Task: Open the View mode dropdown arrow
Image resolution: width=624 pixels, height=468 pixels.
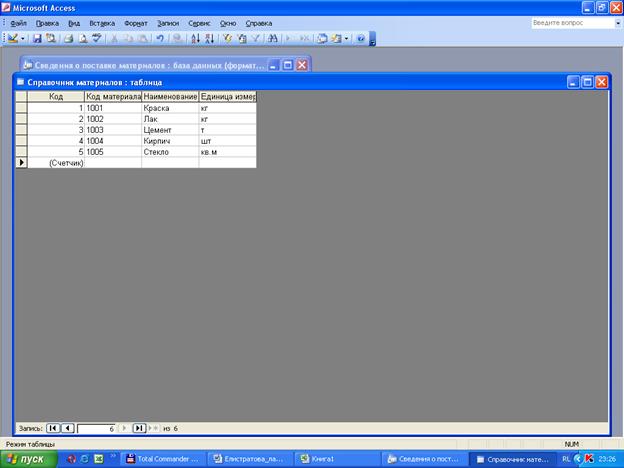Action: tap(23, 39)
